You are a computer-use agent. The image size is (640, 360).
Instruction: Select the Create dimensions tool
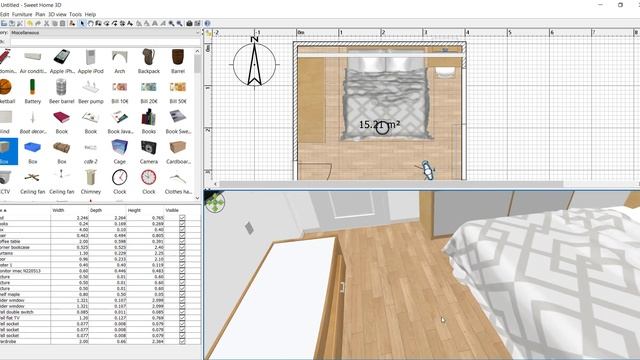click(x=122, y=24)
